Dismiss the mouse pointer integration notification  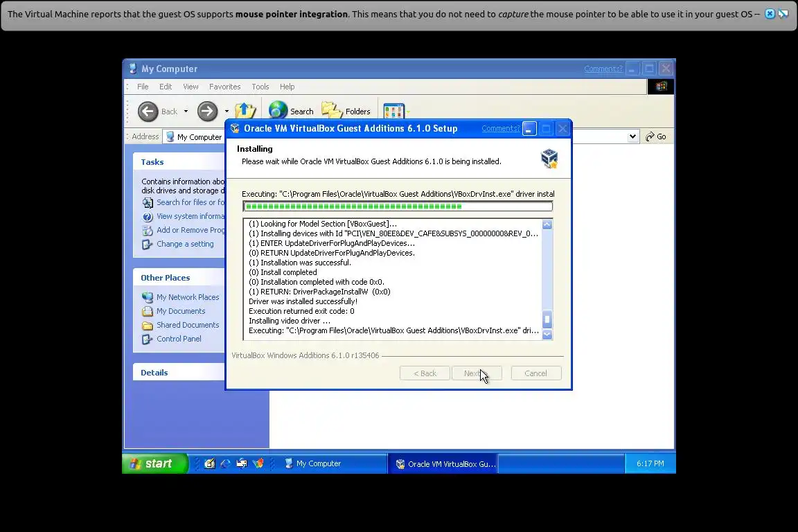(770, 14)
